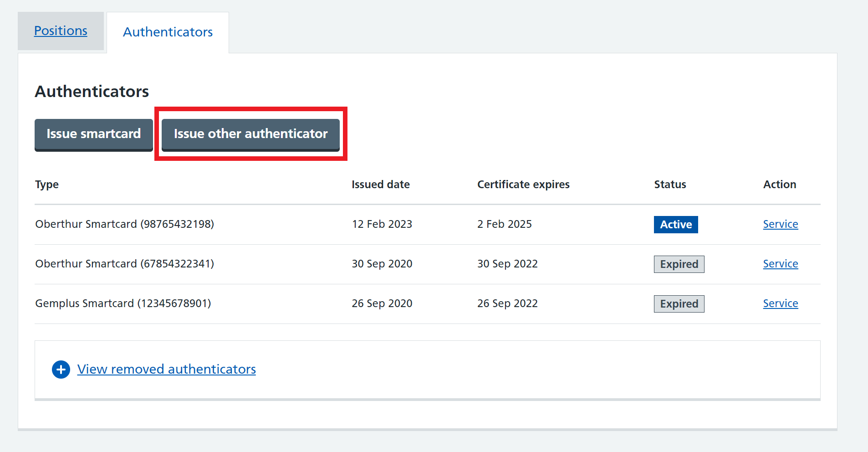The image size is (868, 452).
Task: Open Service link for Oberthur Smartcard 67854322341
Action: (781, 264)
